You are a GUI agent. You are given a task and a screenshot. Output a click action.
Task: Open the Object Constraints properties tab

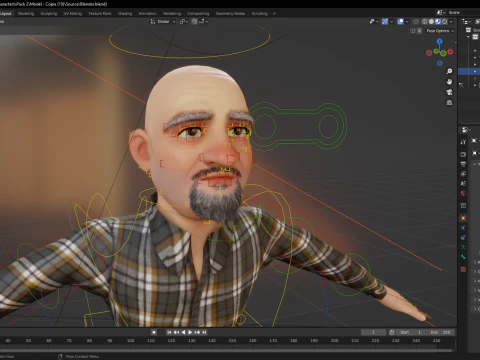click(463, 238)
